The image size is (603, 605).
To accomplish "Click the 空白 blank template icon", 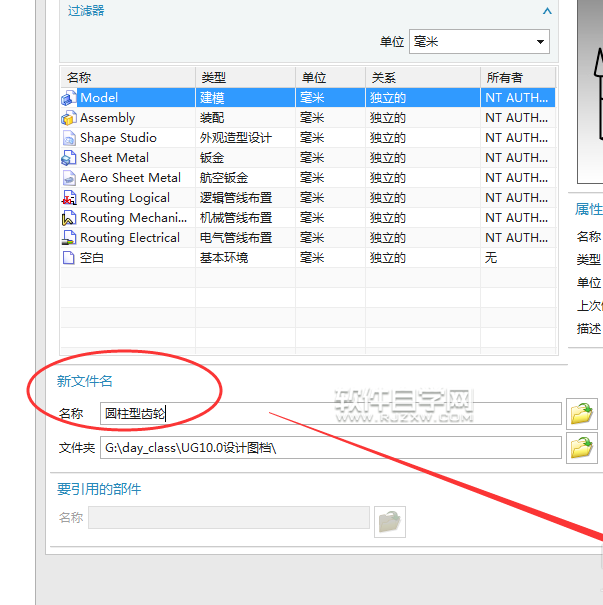I will pyautogui.click(x=69, y=258).
